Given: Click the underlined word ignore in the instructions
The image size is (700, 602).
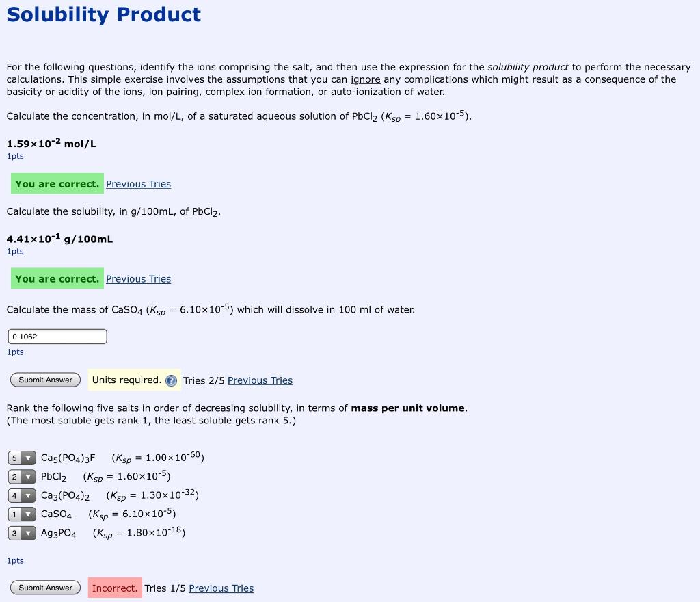Looking at the screenshot, I should pos(366,79).
